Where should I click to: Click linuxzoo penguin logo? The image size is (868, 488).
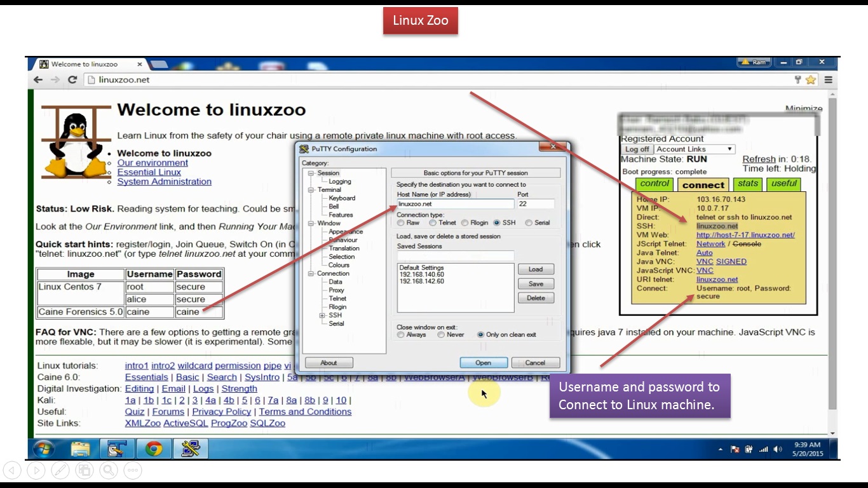pos(76,142)
